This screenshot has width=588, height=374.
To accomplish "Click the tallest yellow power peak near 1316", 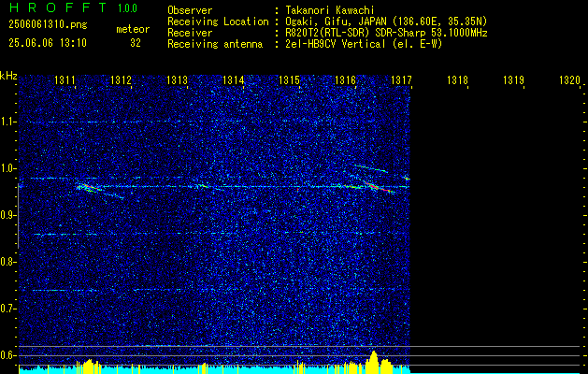I will click(374, 361).
